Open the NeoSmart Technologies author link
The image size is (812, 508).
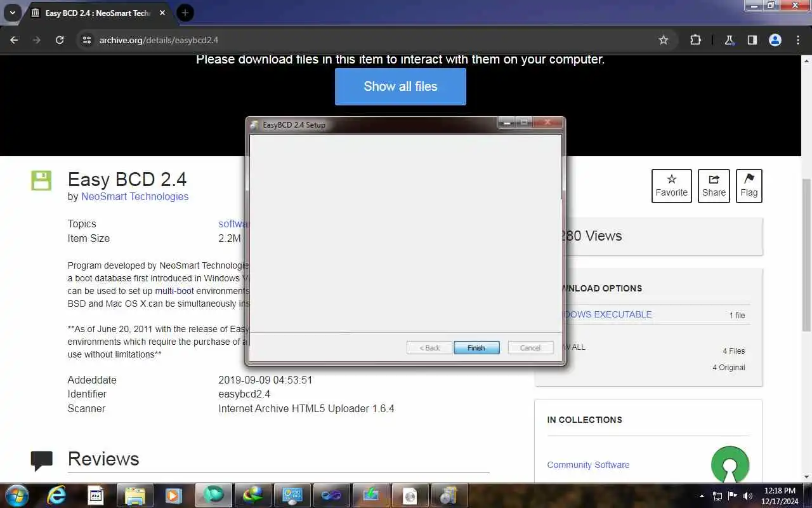134,197
